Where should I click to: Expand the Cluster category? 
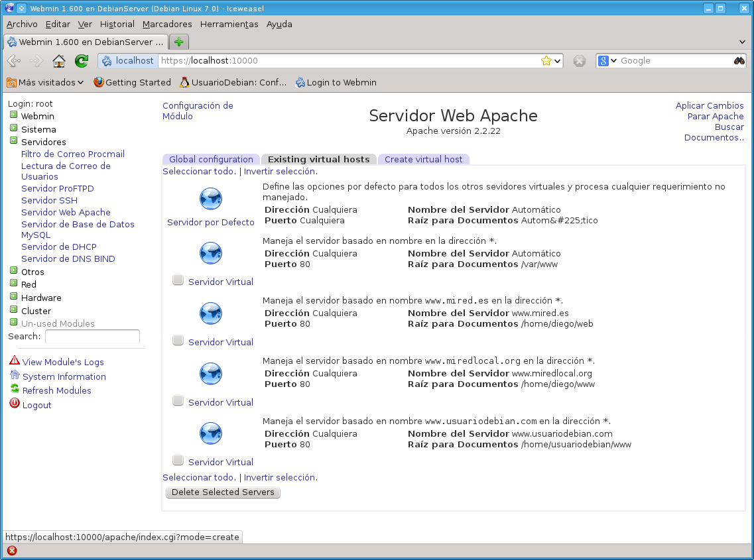click(13, 309)
